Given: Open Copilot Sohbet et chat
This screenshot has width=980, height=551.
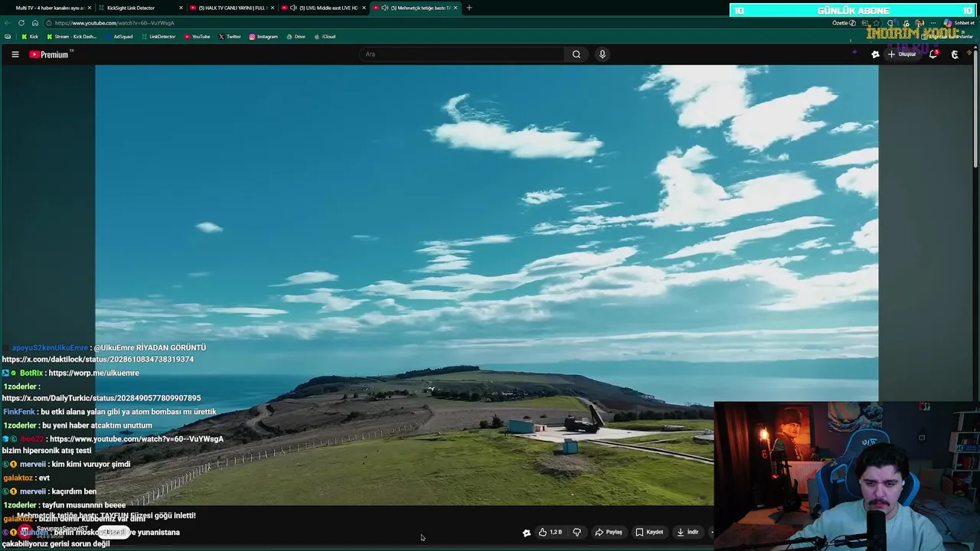Looking at the screenshot, I should (x=961, y=23).
